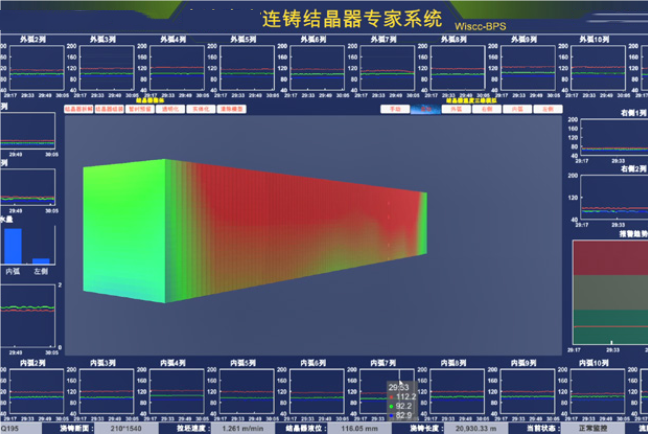Open the 外弧2列 temperature trend chart
This screenshot has width=649, height=434.
[33, 72]
